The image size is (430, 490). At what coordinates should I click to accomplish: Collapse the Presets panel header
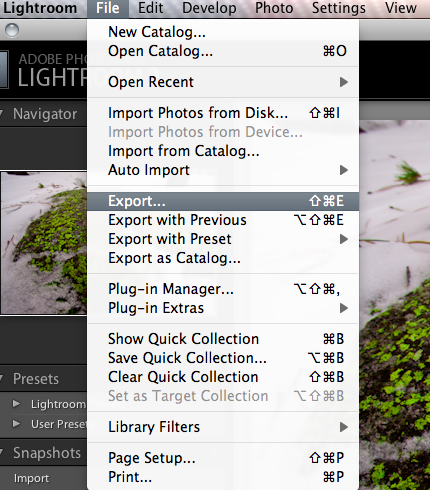click(43, 379)
